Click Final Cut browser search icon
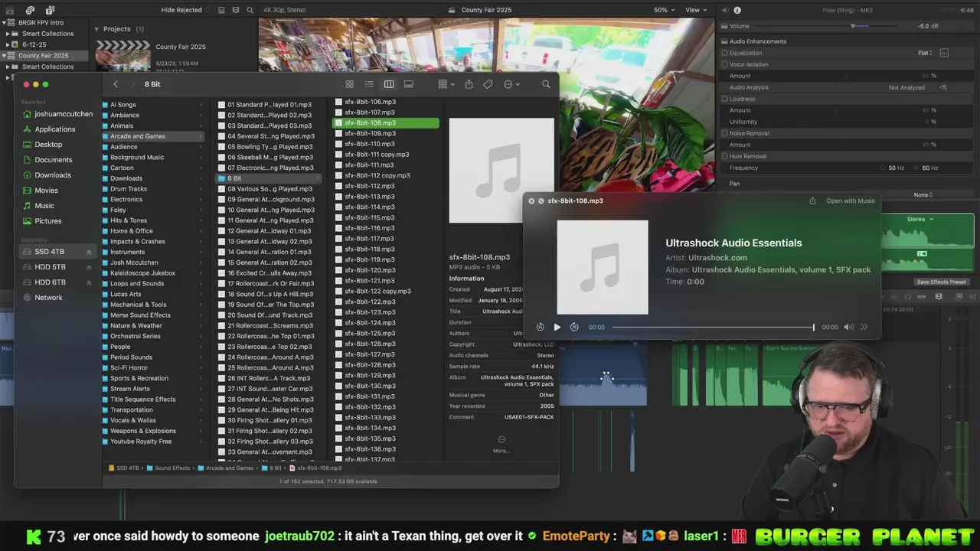 250,10
